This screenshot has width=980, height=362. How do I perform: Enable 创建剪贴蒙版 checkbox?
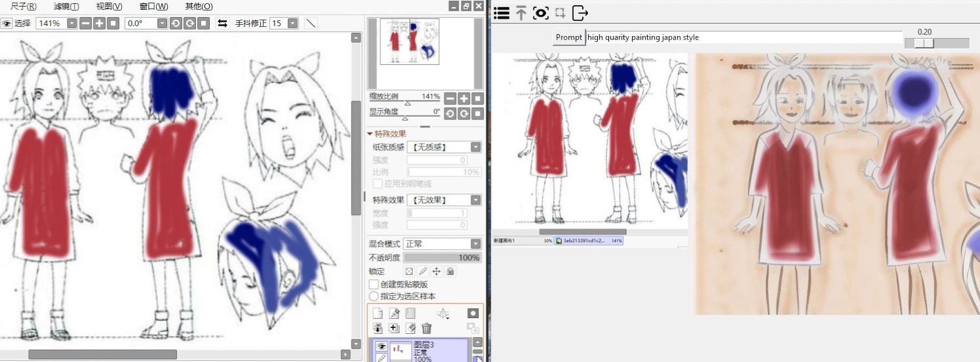coord(374,285)
